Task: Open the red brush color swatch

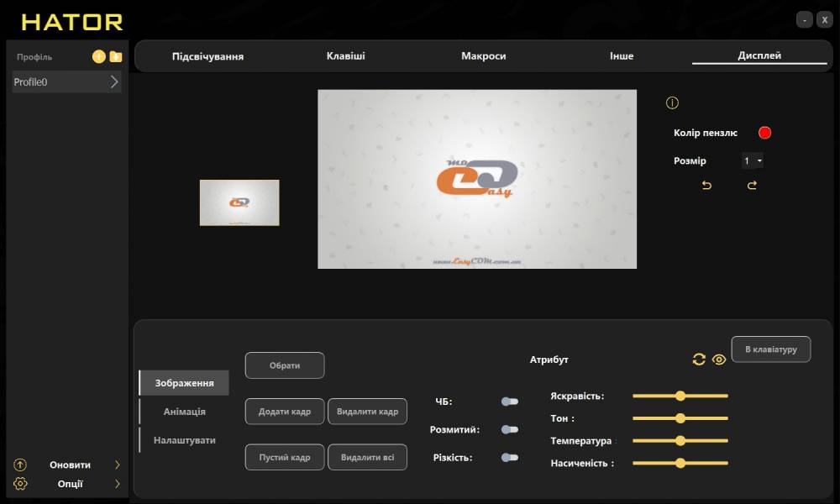Action: pyautogui.click(x=764, y=133)
